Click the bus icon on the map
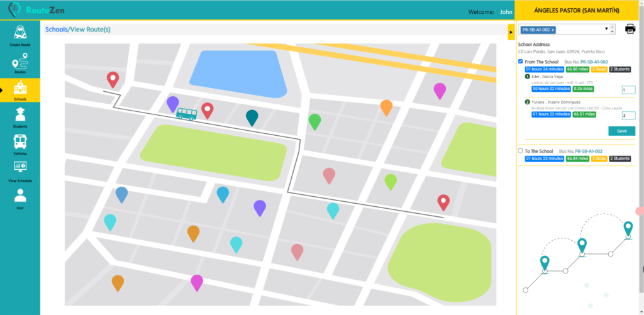 point(186,114)
